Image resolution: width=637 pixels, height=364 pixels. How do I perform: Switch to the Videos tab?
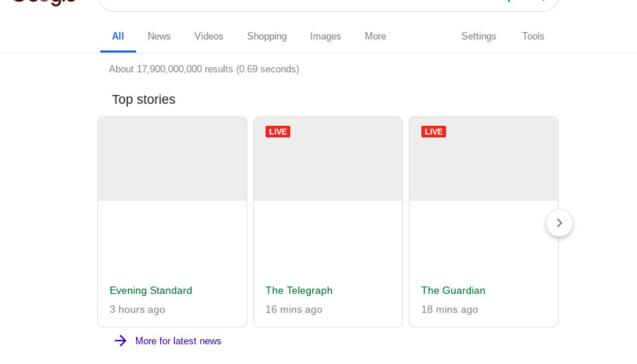(209, 36)
